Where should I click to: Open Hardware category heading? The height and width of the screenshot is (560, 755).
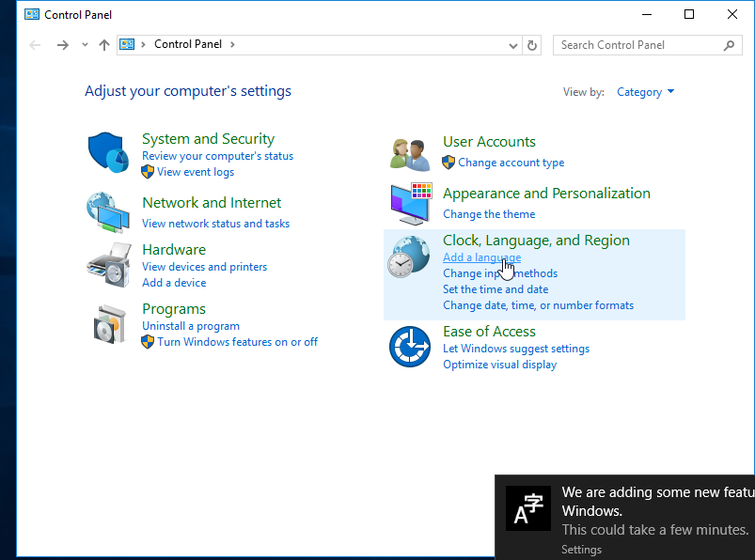tap(174, 250)
